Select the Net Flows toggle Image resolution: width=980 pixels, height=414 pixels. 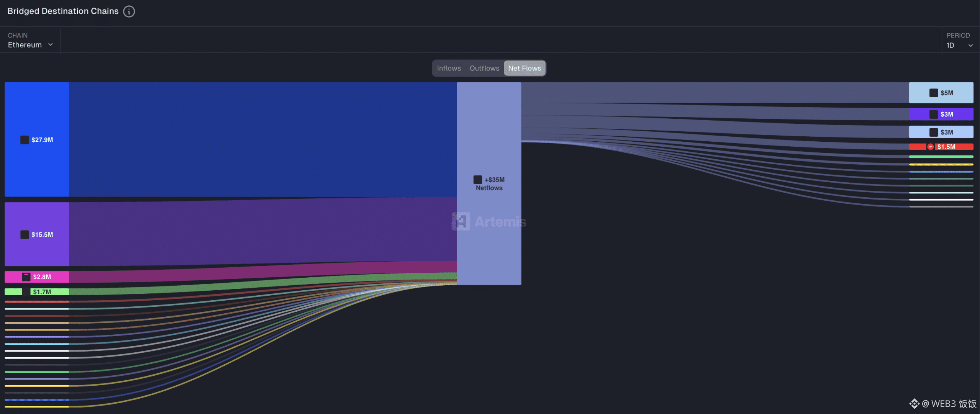click(x=524, y=68)
